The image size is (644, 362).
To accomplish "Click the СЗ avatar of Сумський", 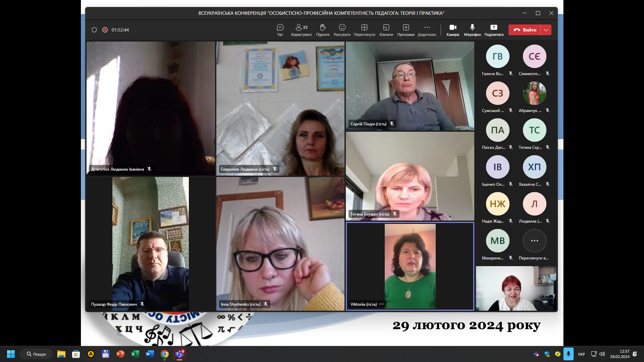I will pos(497,93).
